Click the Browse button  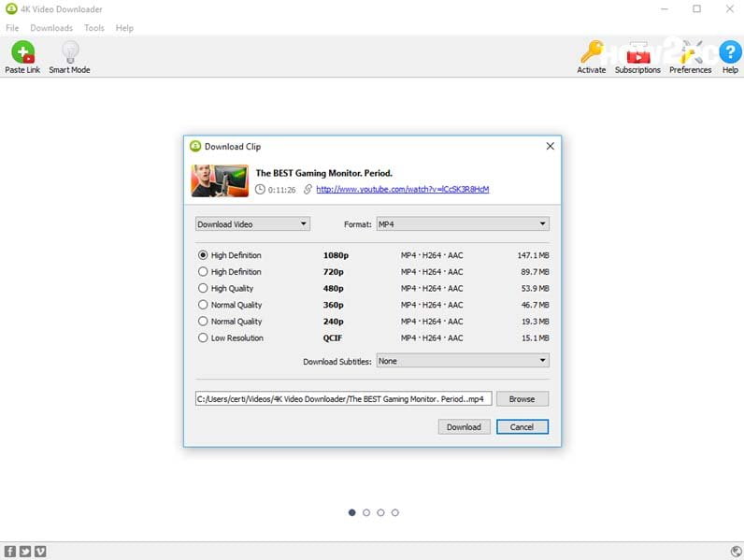(x=522, y=399)
